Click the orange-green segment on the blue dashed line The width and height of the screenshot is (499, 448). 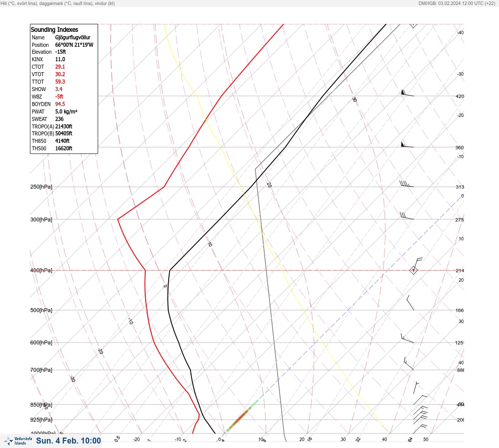point(241,417)
